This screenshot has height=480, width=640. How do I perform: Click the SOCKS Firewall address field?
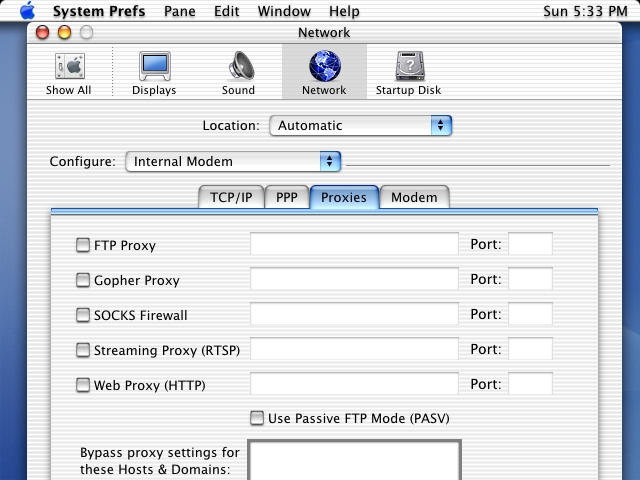point(354,313)
